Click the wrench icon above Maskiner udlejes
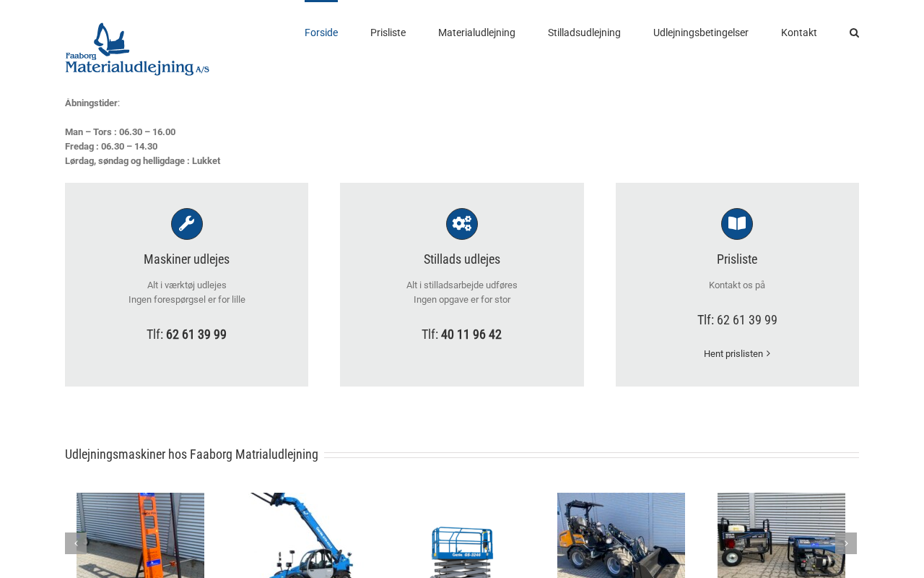The height and width of the screenshot is (578, 924). pyautogui.click(x=187, y=224)
